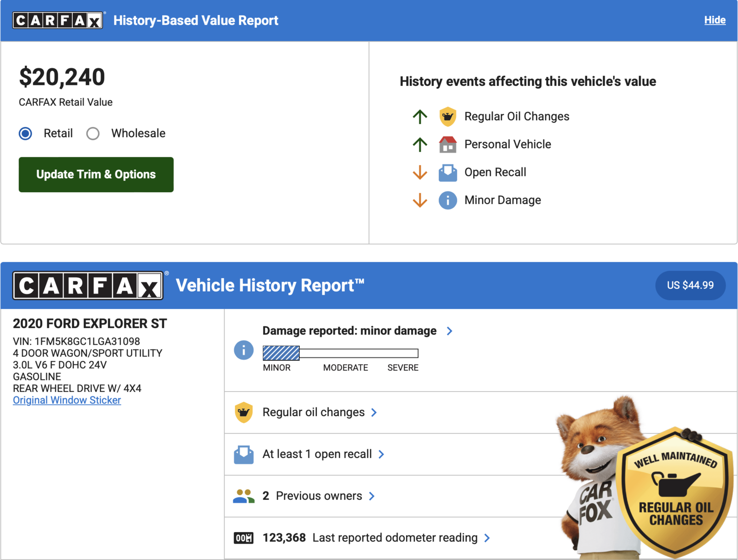Click the blue info icon beside Minor Damage
Image resolution: width=738 pixels, height=560 pixels.
click(x=447, y=200)
